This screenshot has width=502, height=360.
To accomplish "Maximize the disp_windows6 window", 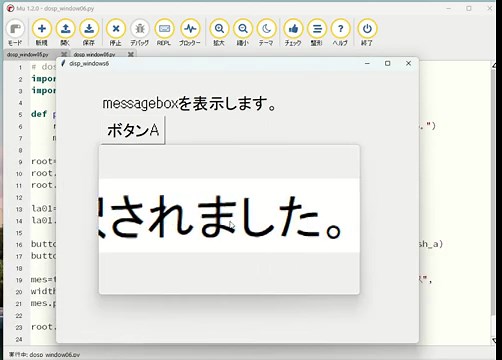I will coord(388,63).
